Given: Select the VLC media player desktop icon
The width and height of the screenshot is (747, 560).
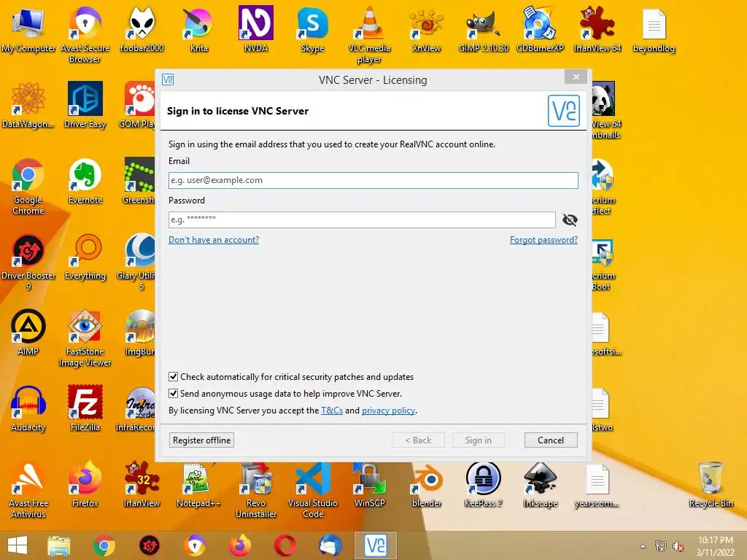Looking at the screenshot, I should click(x=369, y=35).
